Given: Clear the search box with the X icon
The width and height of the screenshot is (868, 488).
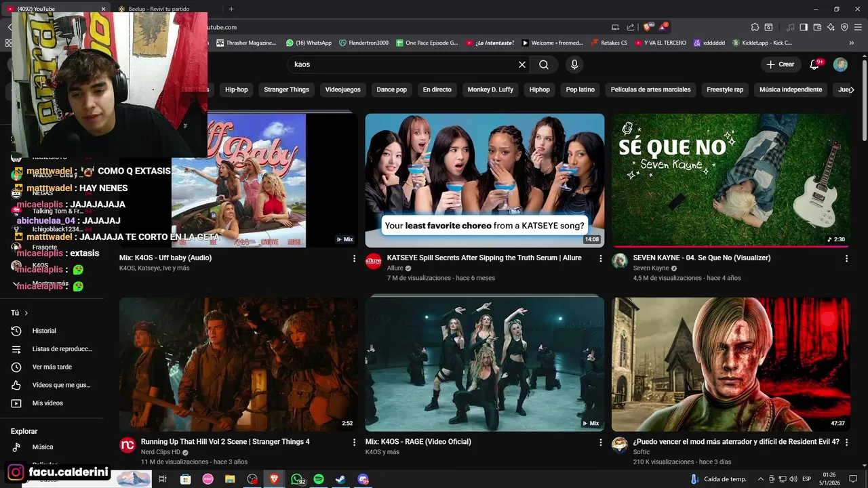Looking at the screenshot, I should point(522,64).
